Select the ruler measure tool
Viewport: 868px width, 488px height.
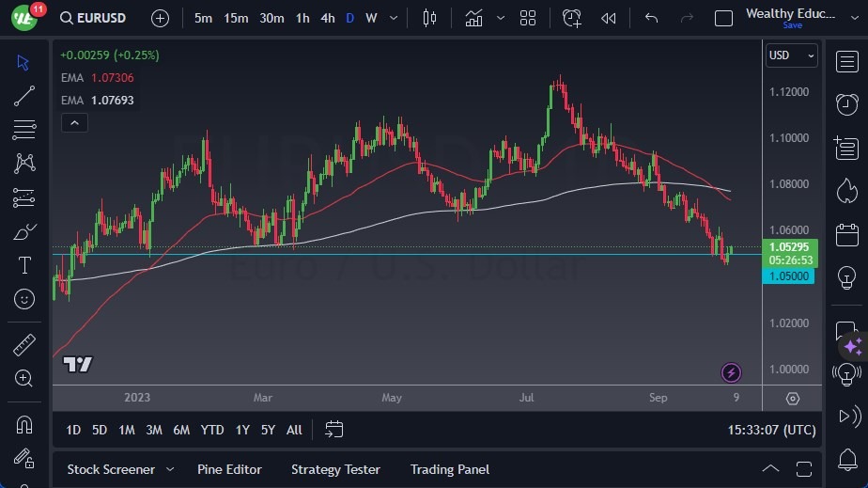click(24, 344)
